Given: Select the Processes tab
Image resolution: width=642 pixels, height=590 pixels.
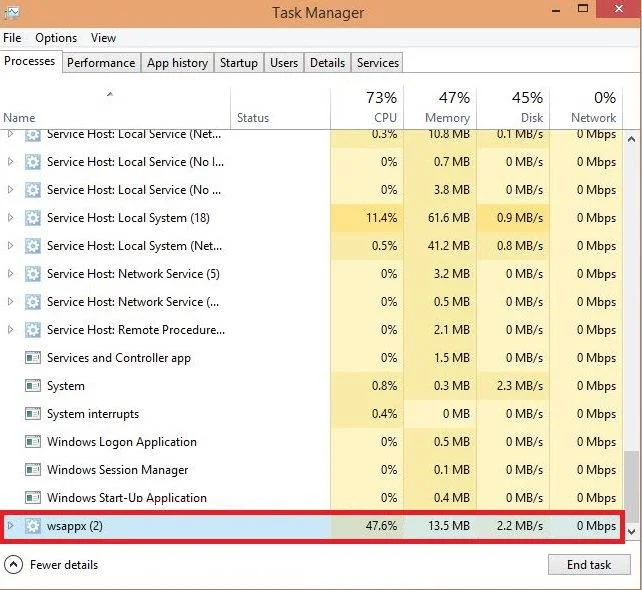Looking at the screenshot, I should coord(29,61).
